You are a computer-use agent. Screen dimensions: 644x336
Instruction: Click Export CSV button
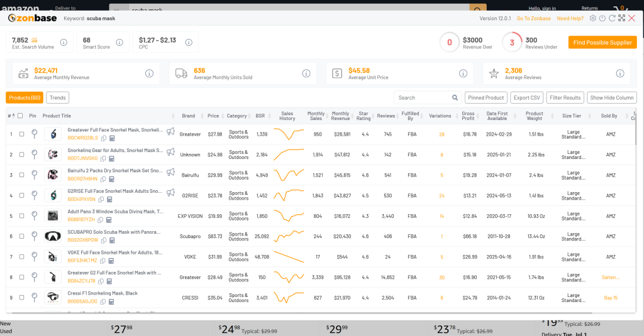tap(526, 97)
